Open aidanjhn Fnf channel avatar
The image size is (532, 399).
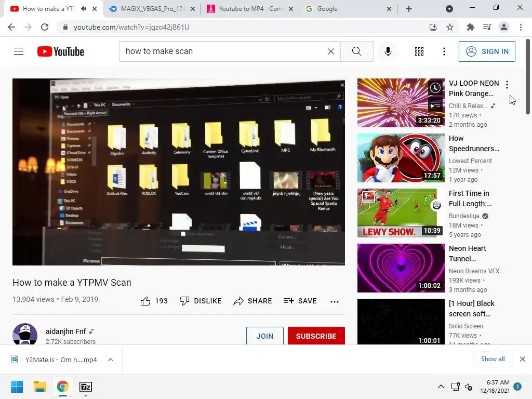click(25, 335)
